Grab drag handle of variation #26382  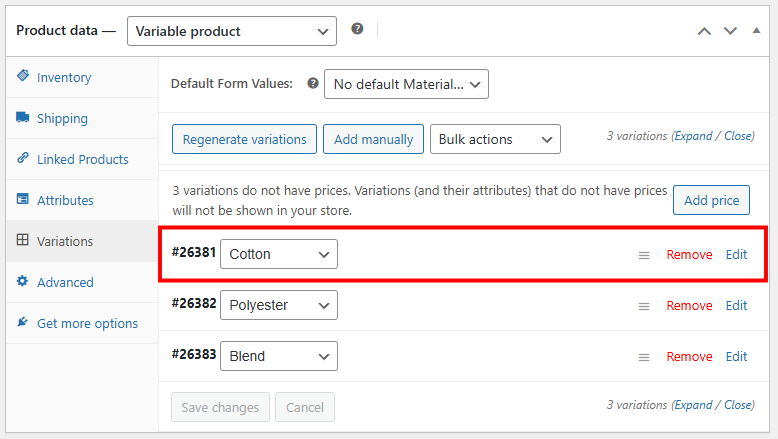click(x=644, y=307)
